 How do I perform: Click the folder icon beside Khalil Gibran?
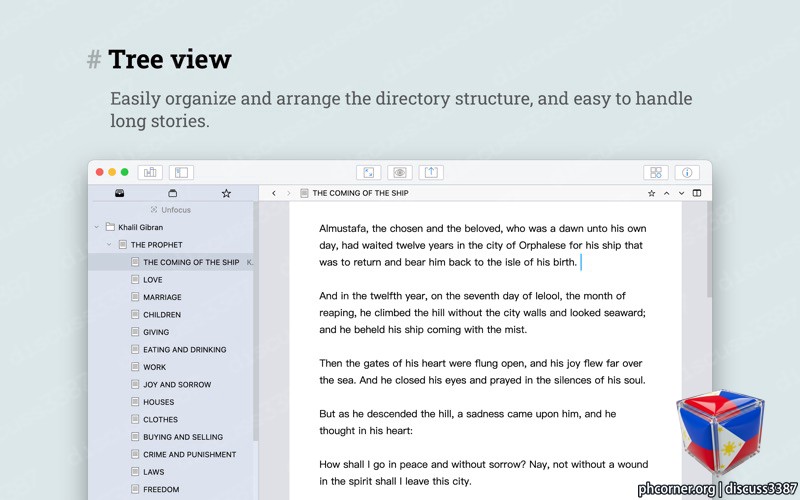point(110,227)
